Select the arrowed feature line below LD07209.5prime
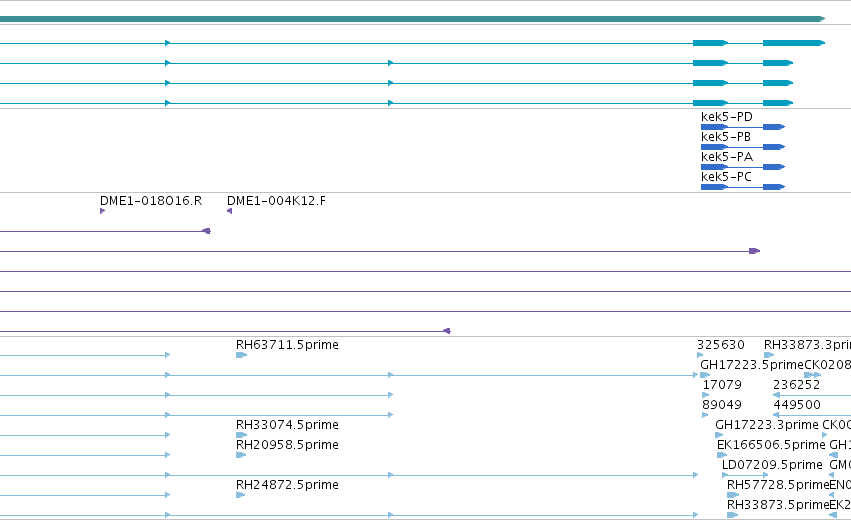The image size is (851, 520). (745, 475)
